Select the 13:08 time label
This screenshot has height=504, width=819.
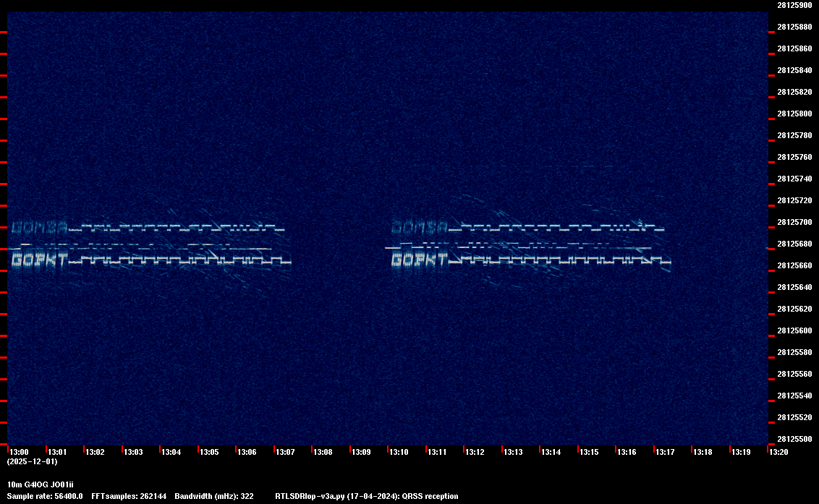pos(323,452)
